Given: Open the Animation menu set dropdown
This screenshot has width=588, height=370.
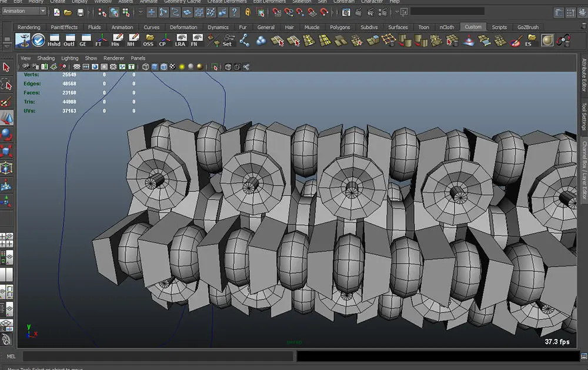Looking at the screenshot, I should [x=24, y=11].
